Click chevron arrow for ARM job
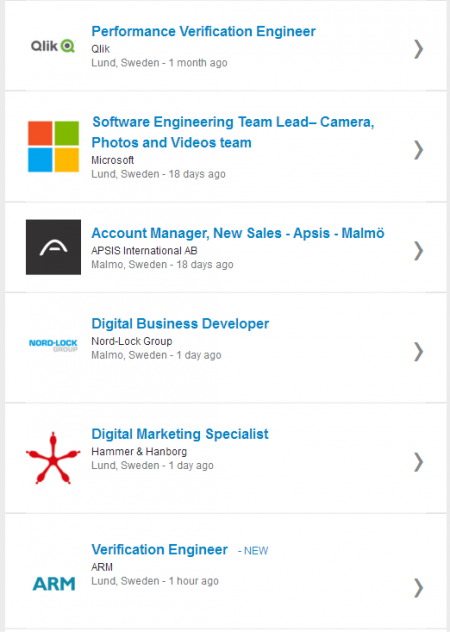Viewport: 450px width, 632px height. [x=419, y=588]
